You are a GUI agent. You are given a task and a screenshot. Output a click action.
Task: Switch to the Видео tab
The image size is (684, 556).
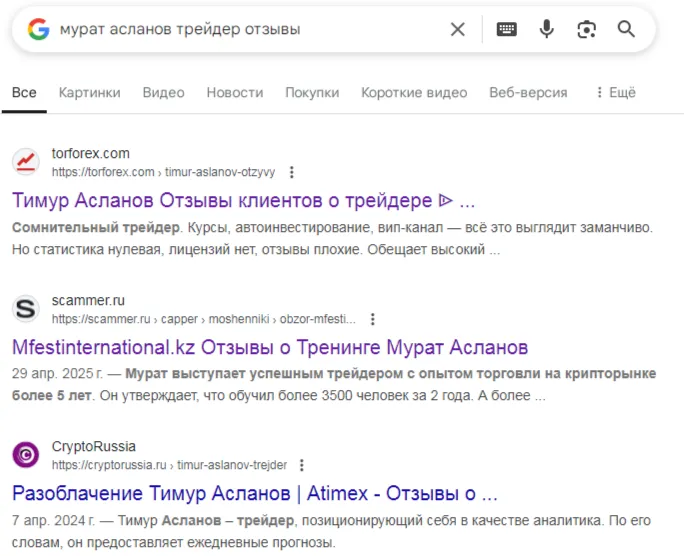click(164, 92)
